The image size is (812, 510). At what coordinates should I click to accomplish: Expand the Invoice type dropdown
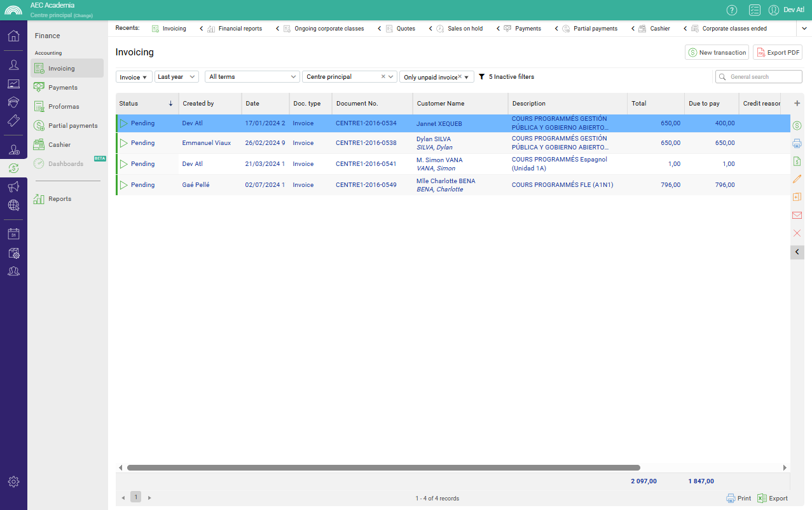coord(134,77)
